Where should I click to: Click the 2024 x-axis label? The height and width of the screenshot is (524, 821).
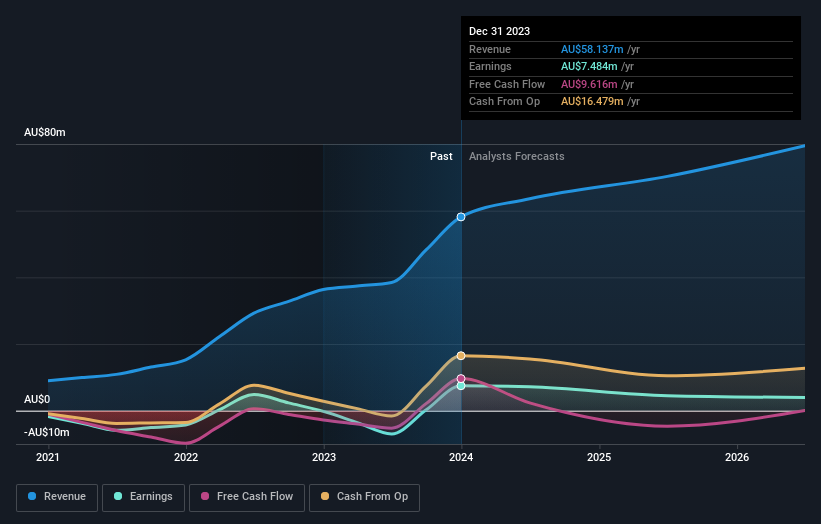pos(461,458)
